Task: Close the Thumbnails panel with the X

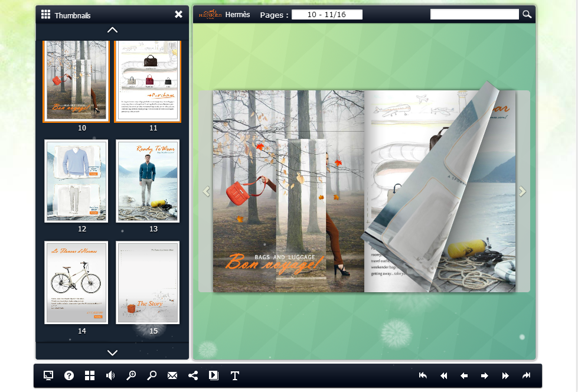Action: point(178,14)
